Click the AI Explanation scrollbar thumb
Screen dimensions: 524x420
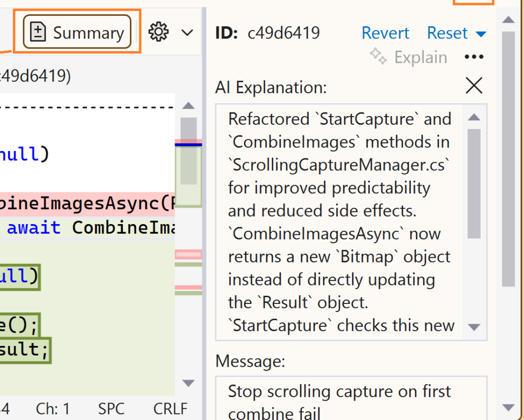click(474, 183)
